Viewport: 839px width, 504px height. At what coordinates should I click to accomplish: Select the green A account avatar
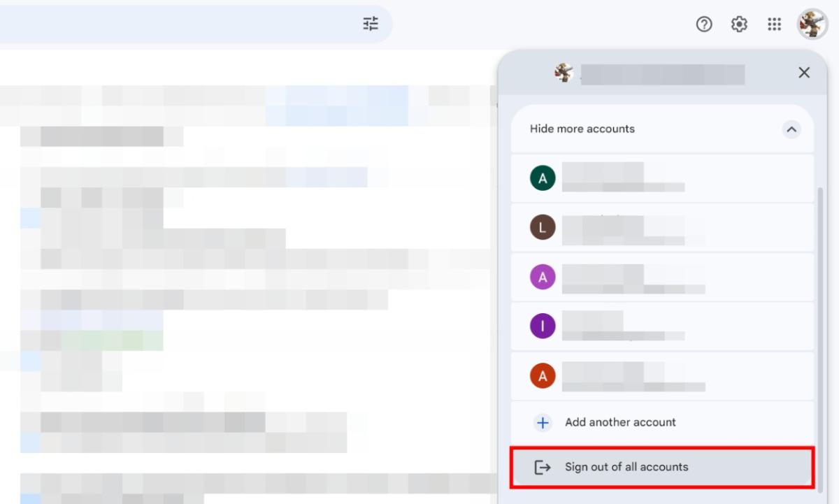[x=543, y=178]
